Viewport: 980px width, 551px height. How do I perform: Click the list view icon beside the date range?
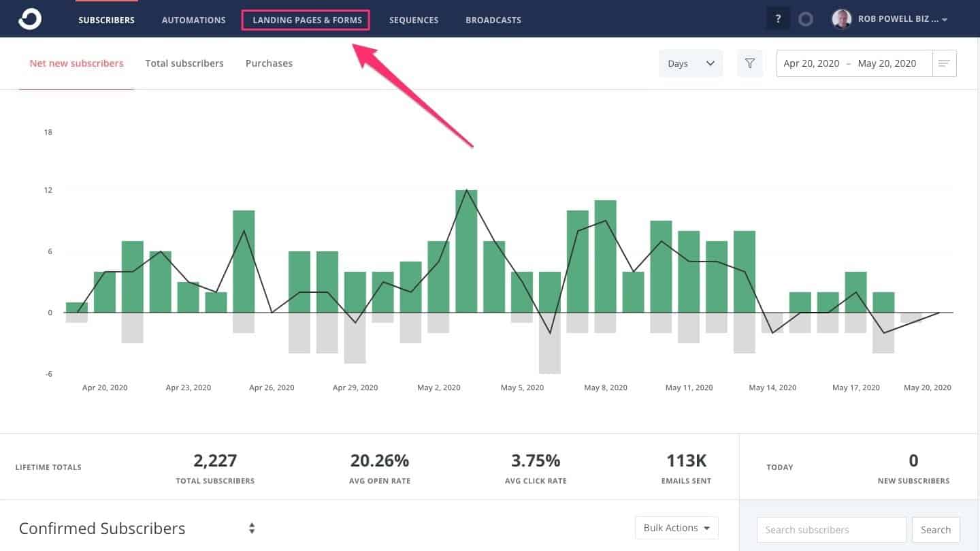944,63
